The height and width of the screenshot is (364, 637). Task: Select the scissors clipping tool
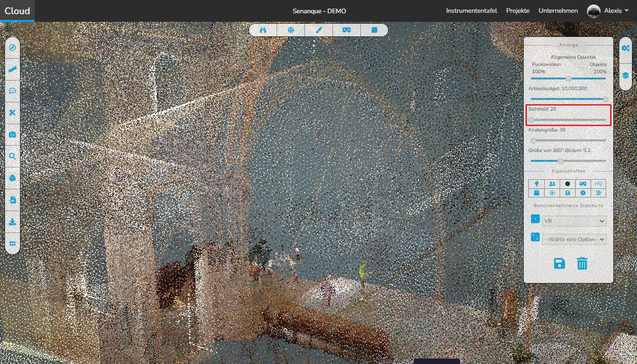pos(12,113)
